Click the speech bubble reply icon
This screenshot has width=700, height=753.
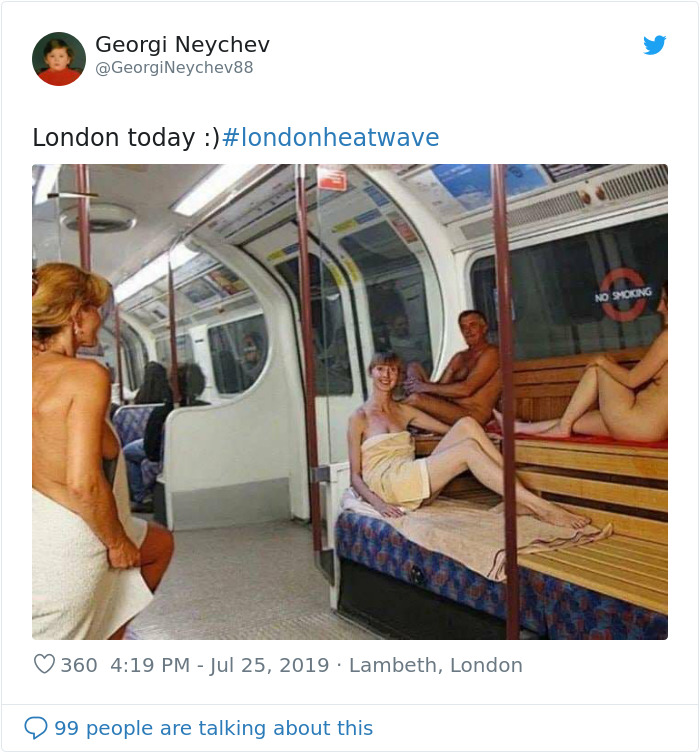tap(36, 728)
